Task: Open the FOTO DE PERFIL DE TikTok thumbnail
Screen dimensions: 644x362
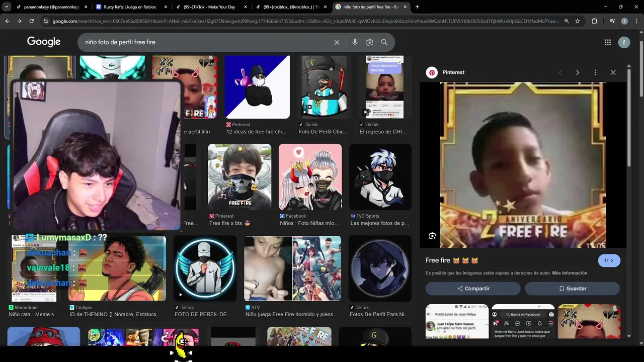Action: [205, 268]
